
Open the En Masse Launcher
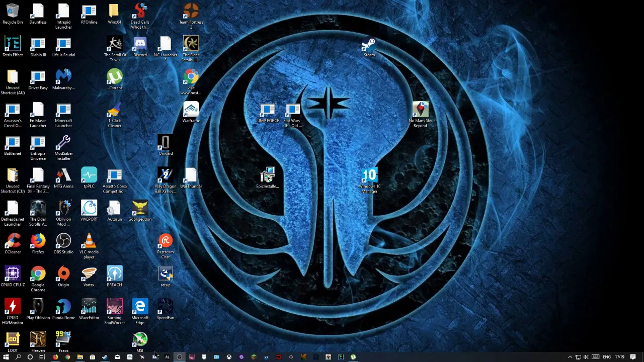38,115
